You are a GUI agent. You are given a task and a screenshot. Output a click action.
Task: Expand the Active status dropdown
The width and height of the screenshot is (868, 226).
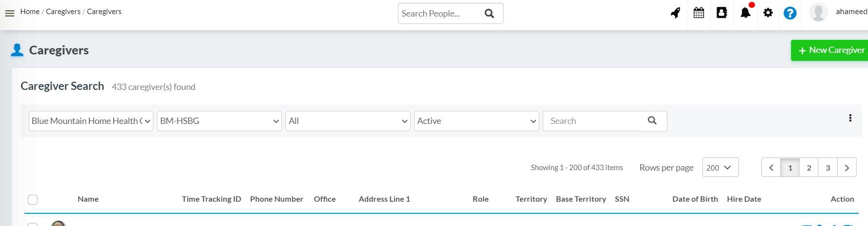(x=476, y=121)
